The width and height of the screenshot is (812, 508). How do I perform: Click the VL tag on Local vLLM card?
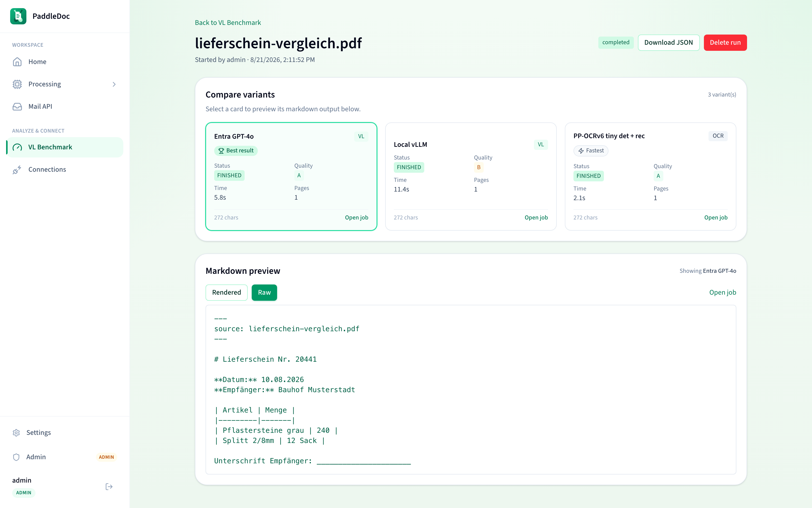[540, 145]
